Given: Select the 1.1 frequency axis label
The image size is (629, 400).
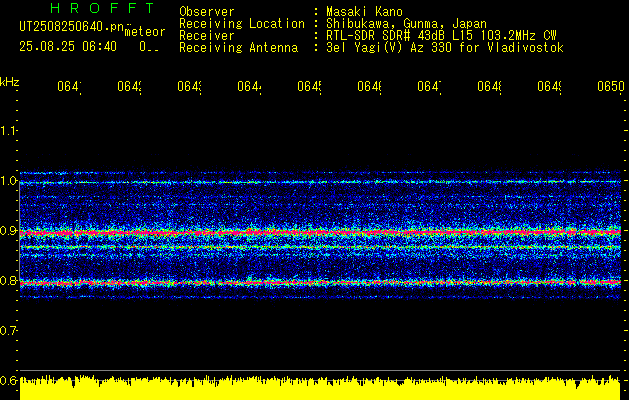Looking at the screenshot, I should click(x=8, y=131).
